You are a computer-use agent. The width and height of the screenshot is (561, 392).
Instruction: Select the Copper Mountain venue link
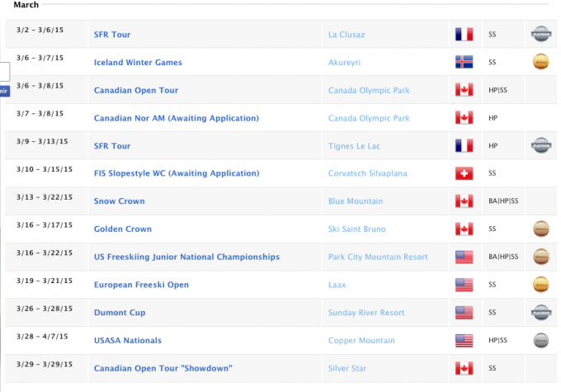tap(361, 341)
